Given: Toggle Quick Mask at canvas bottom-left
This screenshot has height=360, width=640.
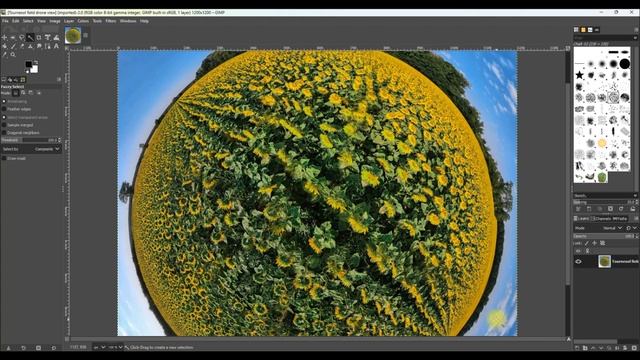Looking at the screenshot, I should pyautogui.click(x=67, y=339).
